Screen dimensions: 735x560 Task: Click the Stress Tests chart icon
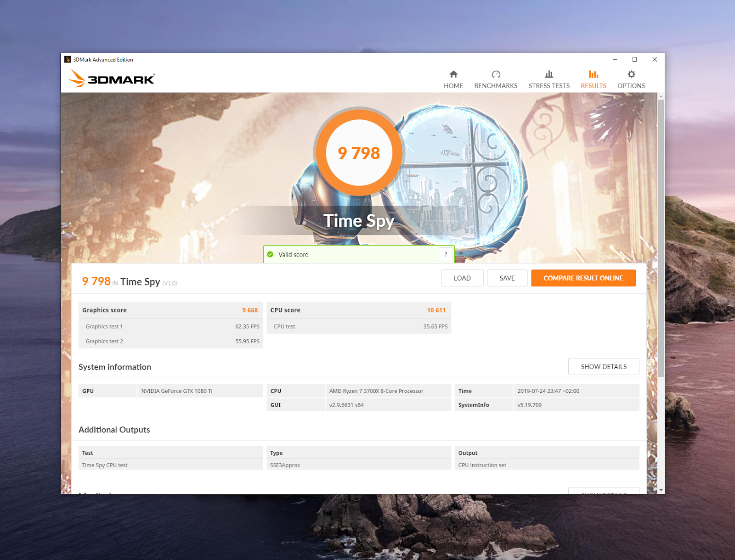549,74
